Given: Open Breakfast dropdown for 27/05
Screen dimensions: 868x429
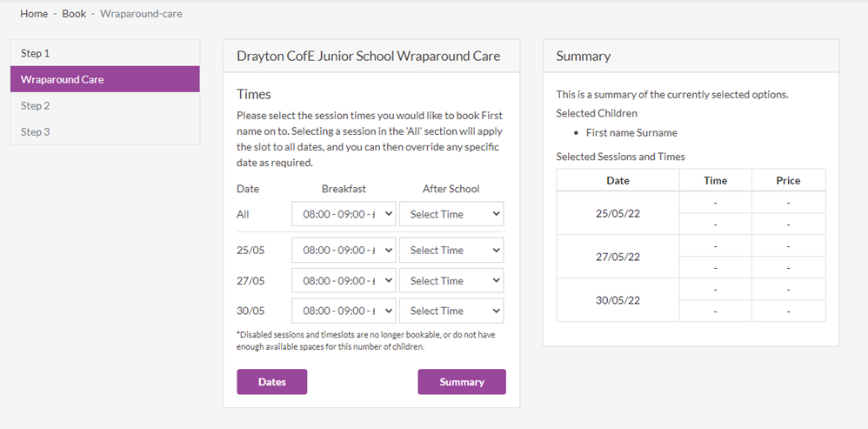Looking at the screenshot, I should pos(344,281).
